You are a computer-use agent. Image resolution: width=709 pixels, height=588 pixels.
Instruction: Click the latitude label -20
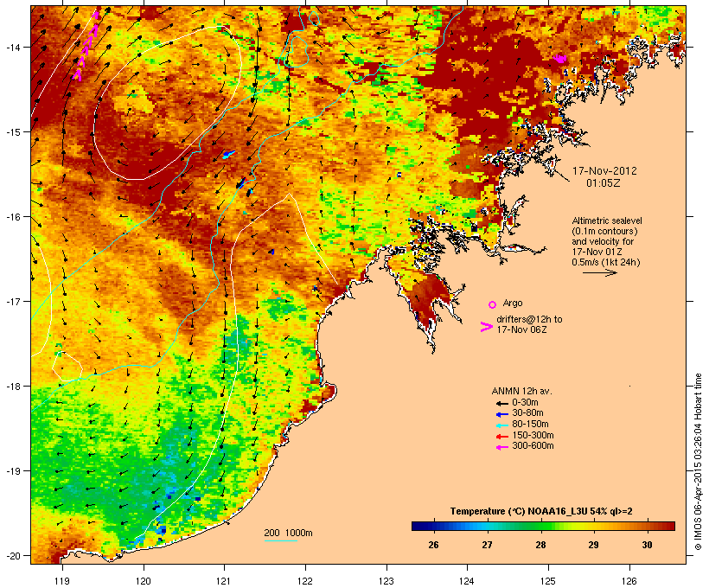12,555
